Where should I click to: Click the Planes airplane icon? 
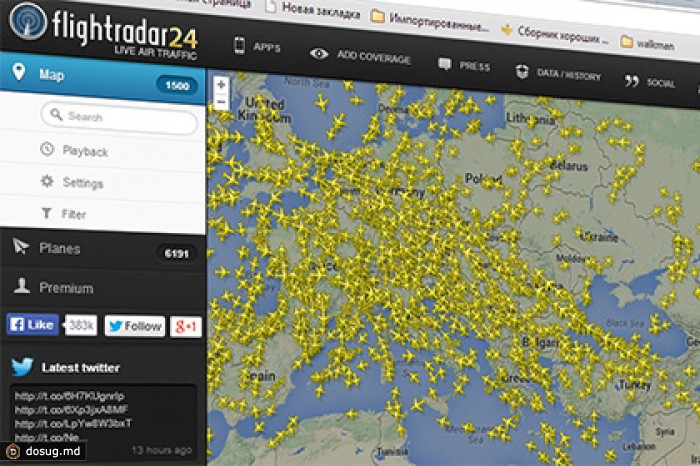[x=21, y=246]
